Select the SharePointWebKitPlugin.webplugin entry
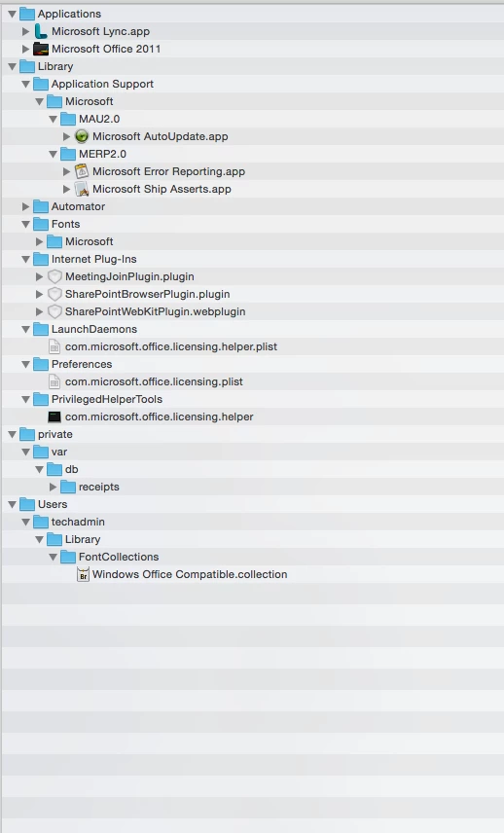Image resolution: width=504 pixels, height=833 pixels. tap(155, 311)
